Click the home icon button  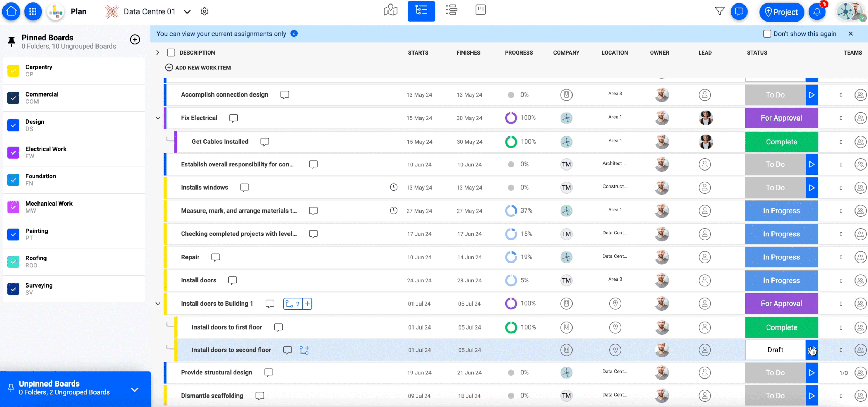11,11
